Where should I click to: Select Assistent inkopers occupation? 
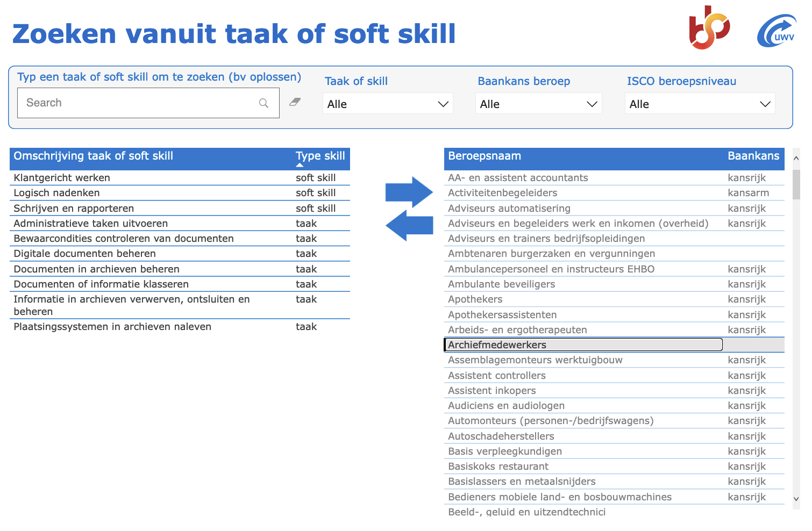(x=614, y=391)
